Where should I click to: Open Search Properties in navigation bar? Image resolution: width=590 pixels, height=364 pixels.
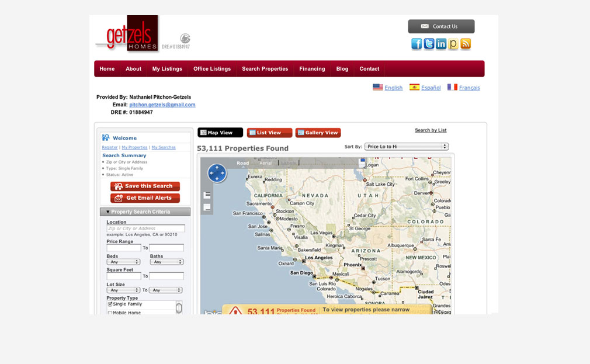tap(265, 69)
